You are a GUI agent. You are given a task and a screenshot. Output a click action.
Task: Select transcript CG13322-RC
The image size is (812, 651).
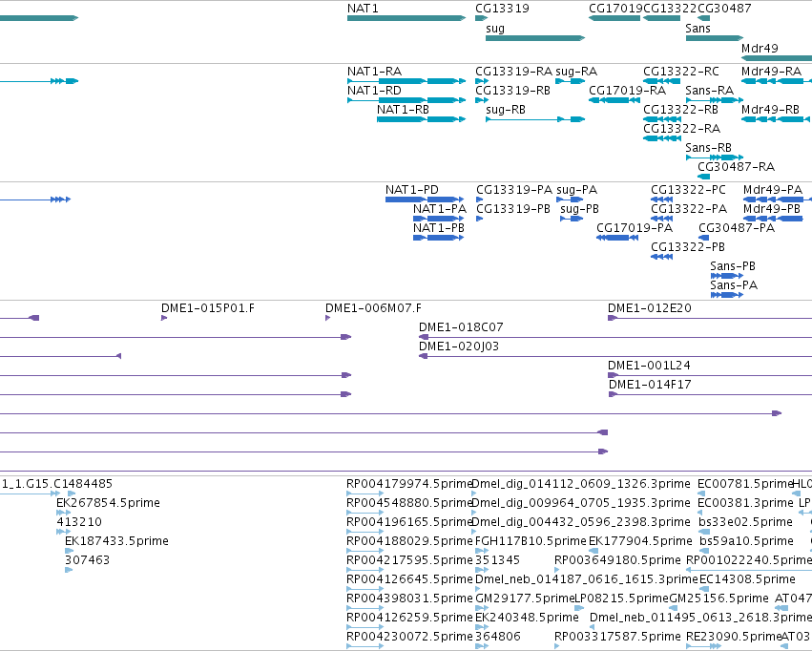click(662, 81)
